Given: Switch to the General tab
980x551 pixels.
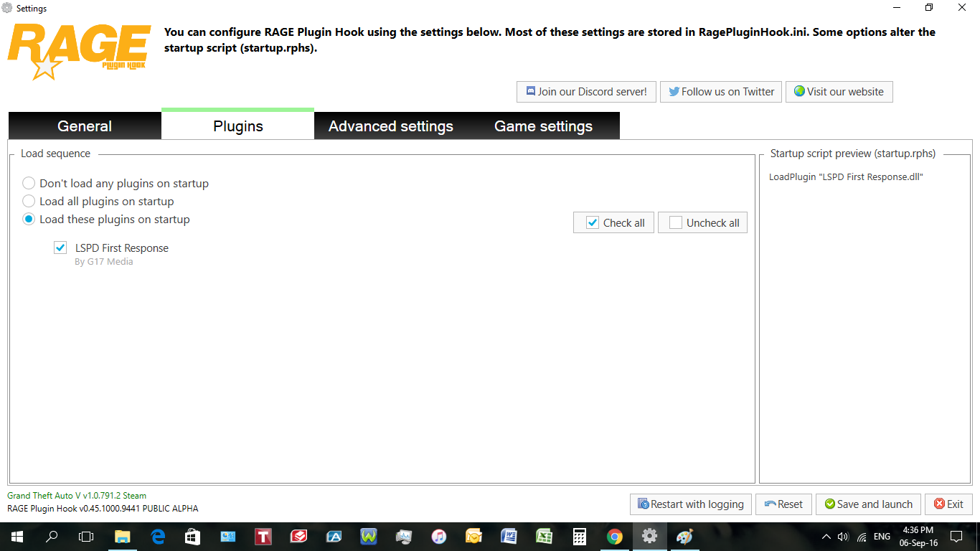Looking at the screenshot, I should click(x=85, y=126).
